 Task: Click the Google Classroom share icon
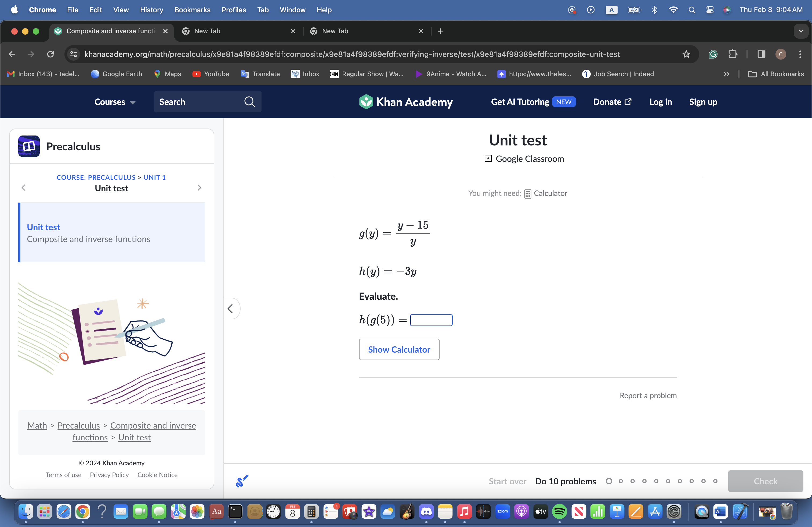click(x=488, y=159)
